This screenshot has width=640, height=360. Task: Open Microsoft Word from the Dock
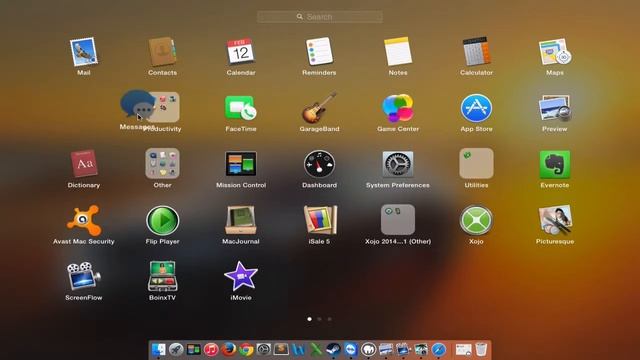(x=298, y=349)
